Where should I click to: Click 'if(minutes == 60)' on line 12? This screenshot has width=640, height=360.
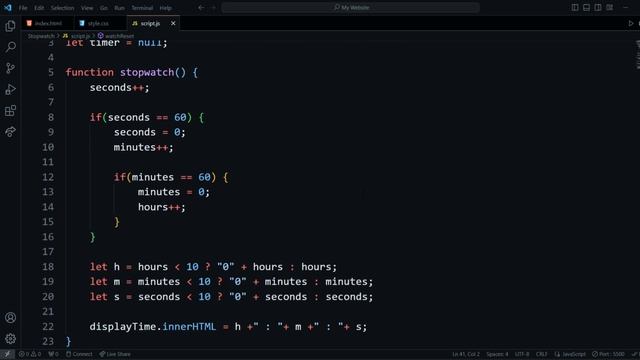coord(165,177)
